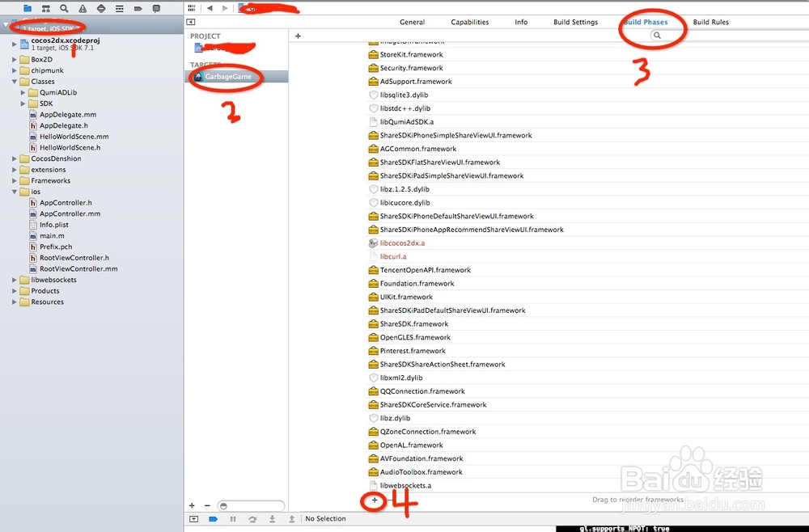Select QQConnection.framework row
Screen dimensions: 809x532
pyautogui.click(x=587, y=391)
